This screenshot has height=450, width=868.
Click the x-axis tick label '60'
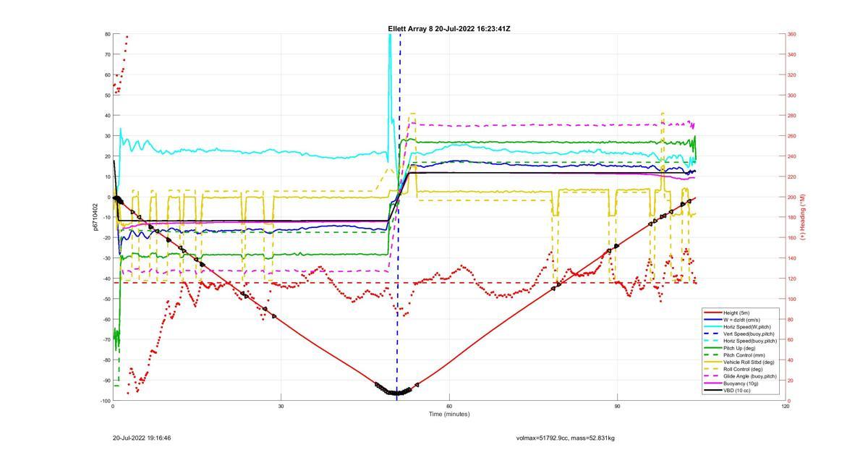click(449, 407)
